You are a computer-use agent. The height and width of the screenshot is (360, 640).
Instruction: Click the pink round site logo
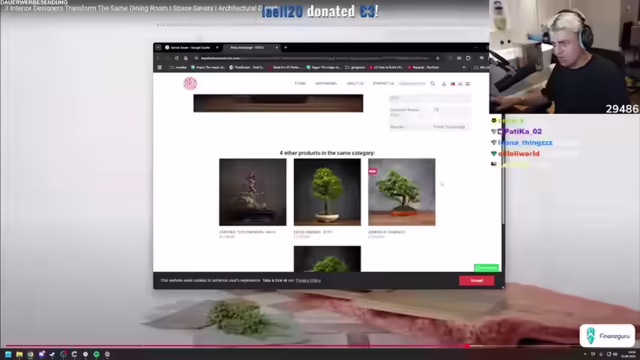point(190,83)
